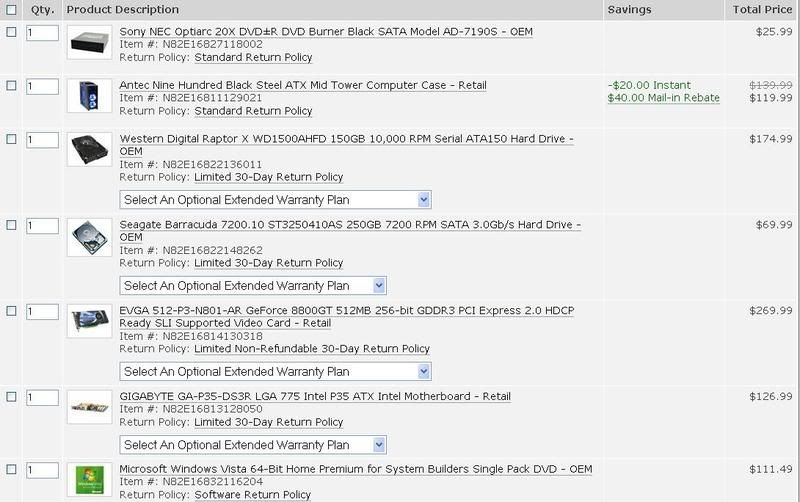Expand warranty plan dropdown for Gigabyte motherboard
The width and height of the screenshot is (800, 502).
coord(252,445)
